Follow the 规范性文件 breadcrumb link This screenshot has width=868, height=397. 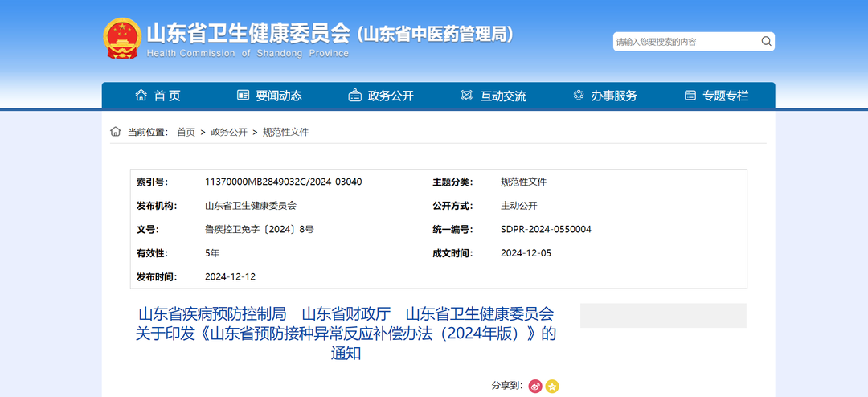click(285, 132)
